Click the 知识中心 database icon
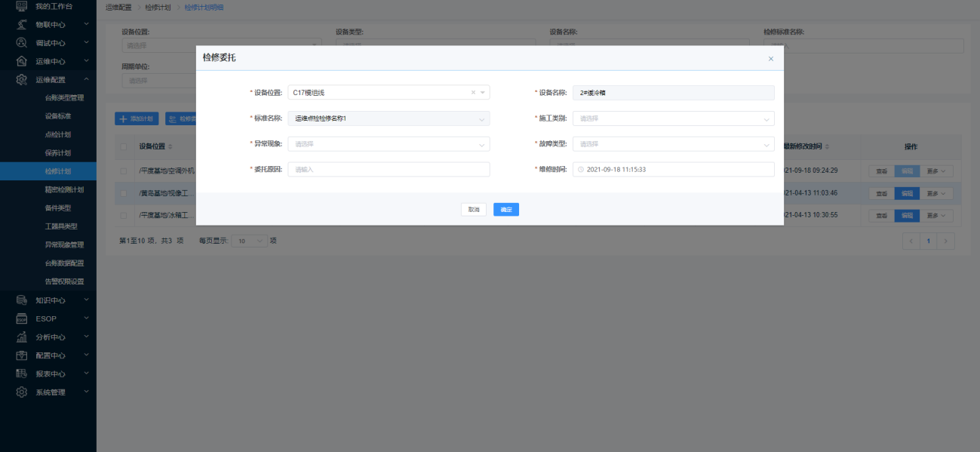980x452 pixels. (22, 300)
